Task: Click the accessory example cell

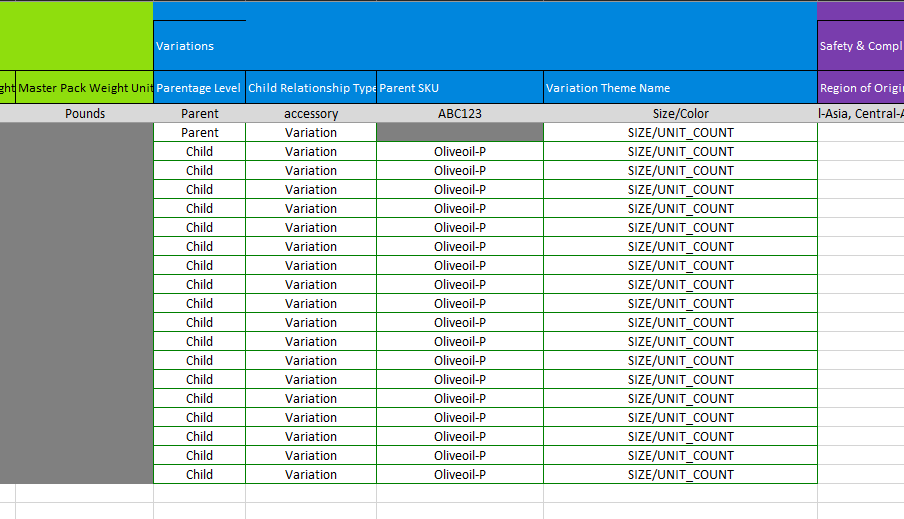Action: (311, 114)
